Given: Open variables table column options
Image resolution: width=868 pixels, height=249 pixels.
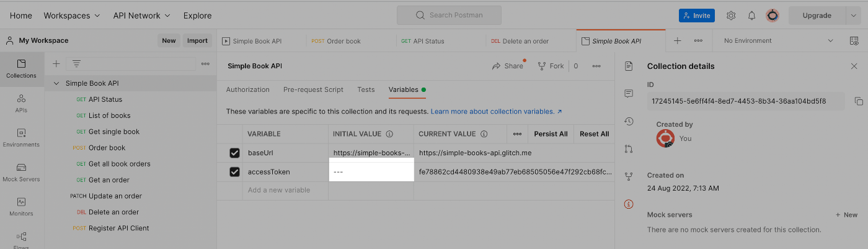Looking at the screenshot, I should coord(517,134).
